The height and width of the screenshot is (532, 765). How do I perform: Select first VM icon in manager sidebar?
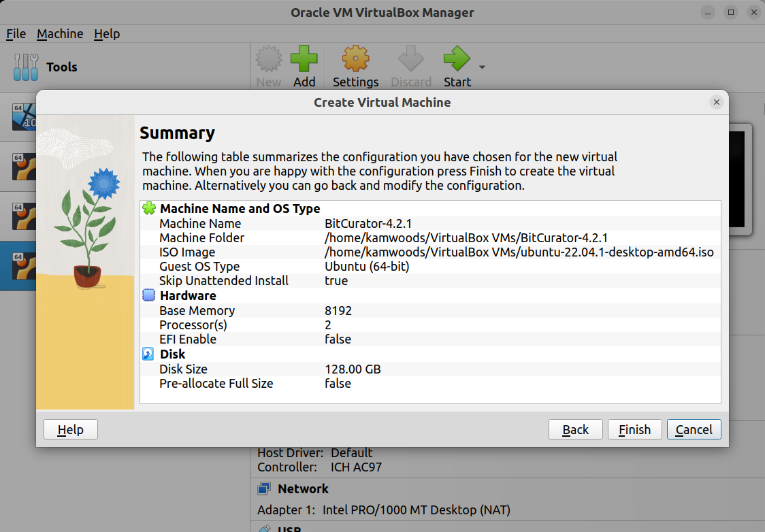coord(25,117)
